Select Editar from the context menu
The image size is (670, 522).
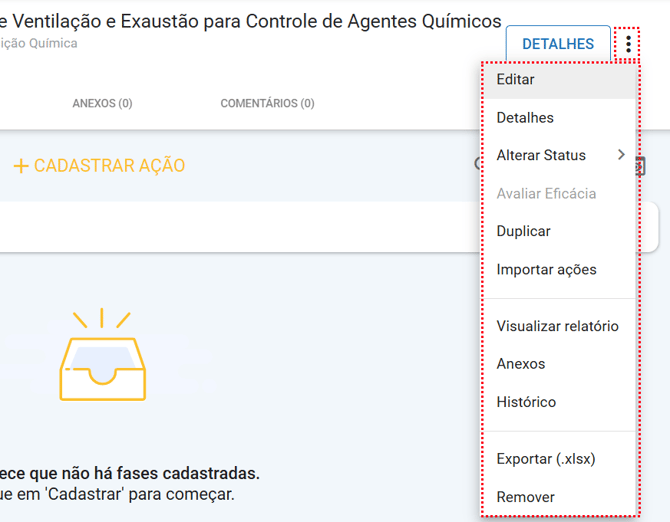(515, 80)
